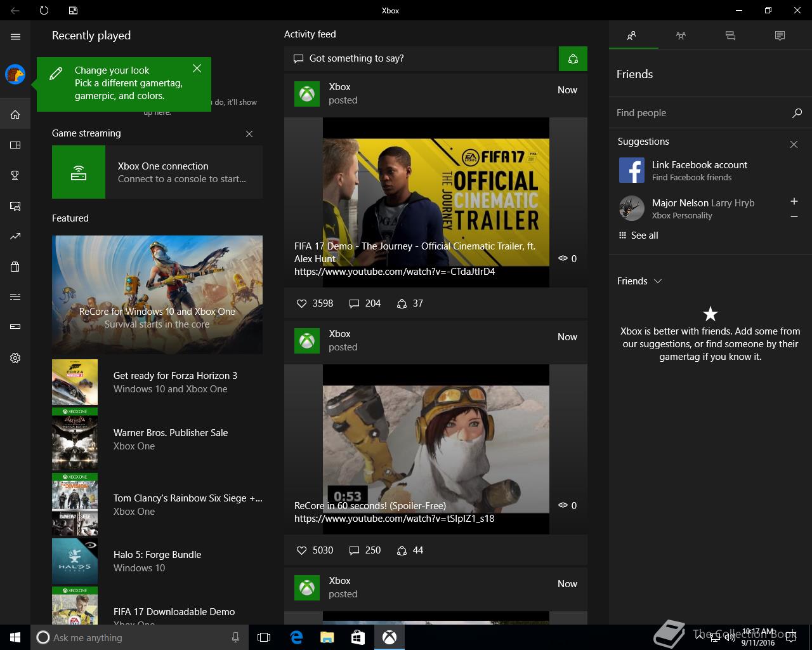Screen dimensions: 812x650
Task: Open the hamburger navigation menu
Action: [x=15, y=37]
